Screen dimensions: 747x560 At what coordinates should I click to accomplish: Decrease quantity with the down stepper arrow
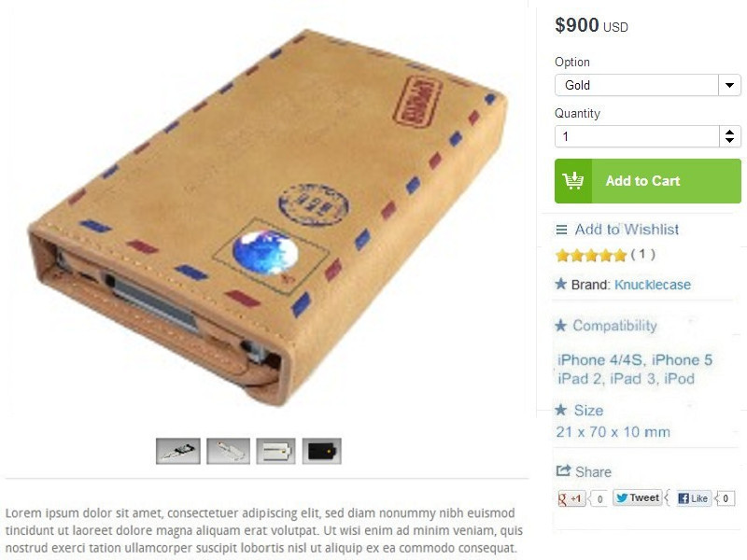(x=729, y=141)
